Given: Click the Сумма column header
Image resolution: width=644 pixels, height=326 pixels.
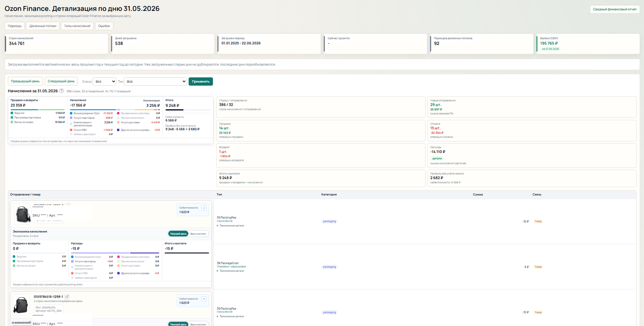Looking at the screenshot, I should 478,195.
